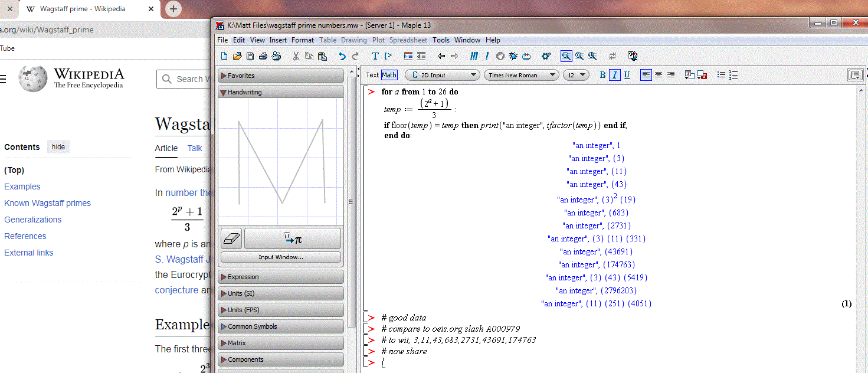Expand the Expression palette
This screenshot has width=868, height=373.
[281, 277]
